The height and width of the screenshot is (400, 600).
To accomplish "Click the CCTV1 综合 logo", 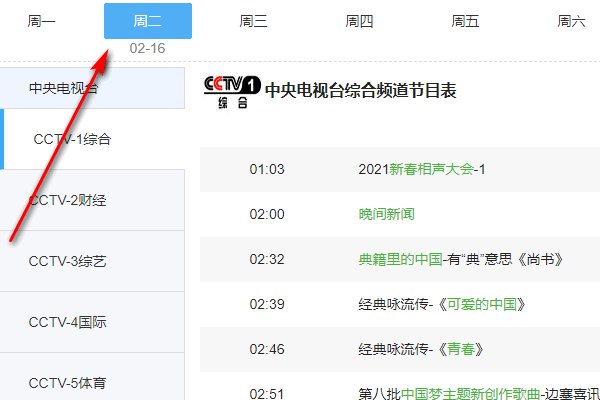I will (232, 92).
